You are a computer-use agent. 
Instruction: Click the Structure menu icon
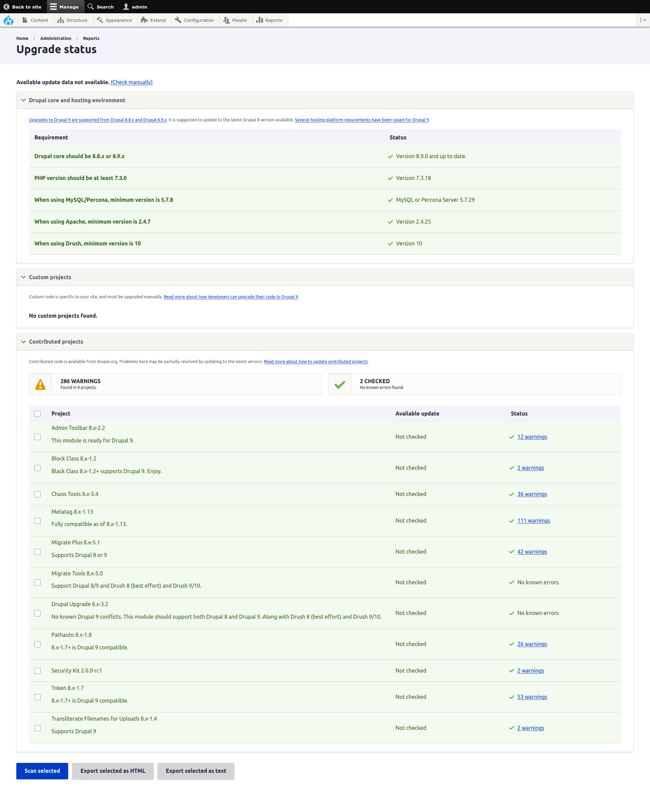(x=61, y=20)
